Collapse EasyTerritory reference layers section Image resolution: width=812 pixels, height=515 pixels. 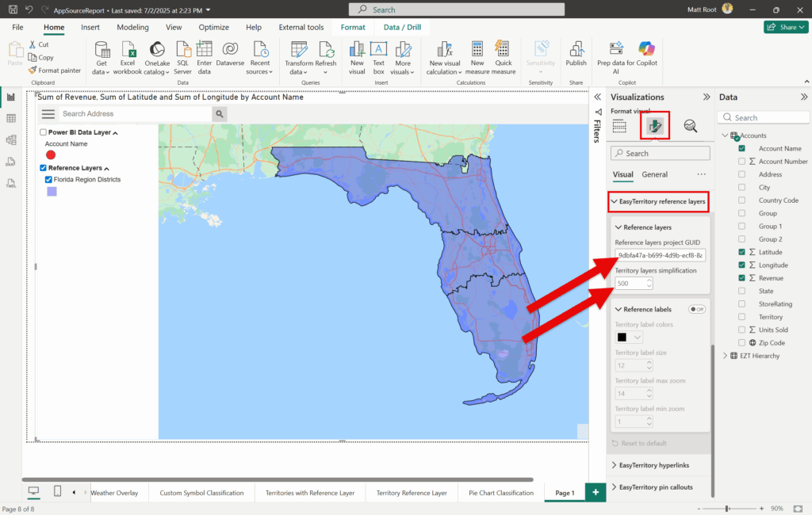(x=658, y=201)
